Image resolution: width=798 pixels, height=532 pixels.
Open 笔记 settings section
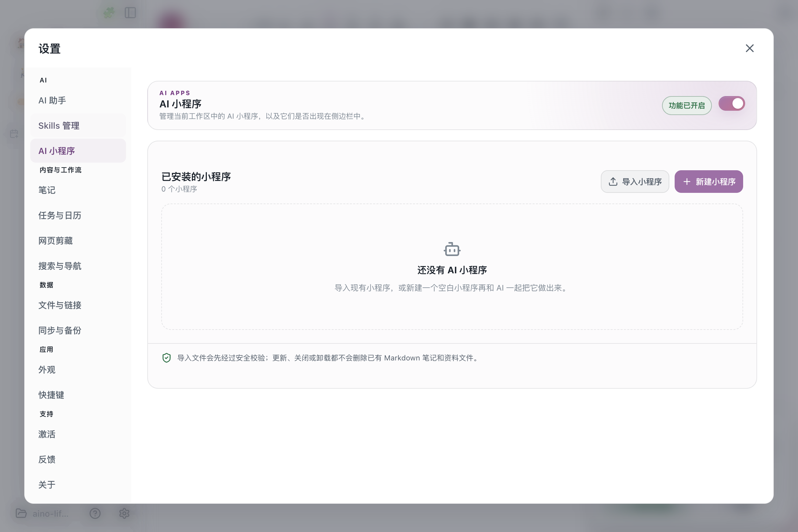point(78,190)
